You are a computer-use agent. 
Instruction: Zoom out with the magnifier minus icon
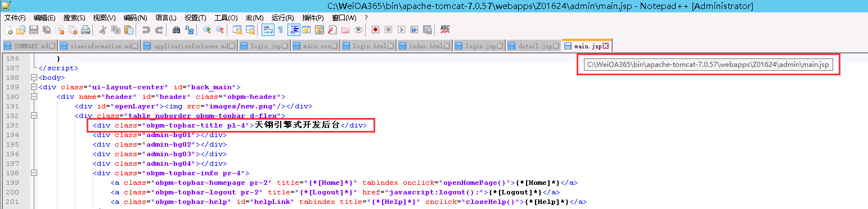(220, 30)
